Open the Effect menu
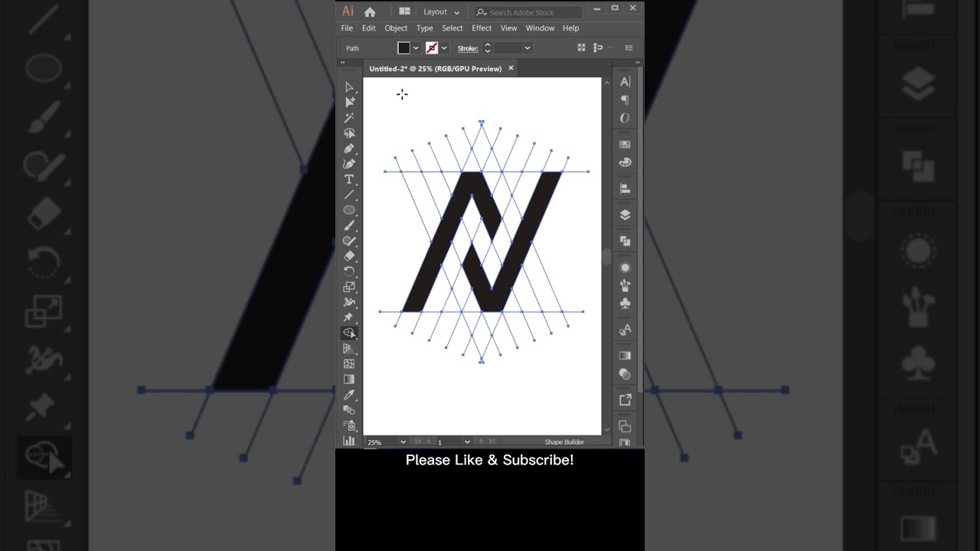This screenshot has width=980, height=551. pyautogui.click(x=482, y=28)
